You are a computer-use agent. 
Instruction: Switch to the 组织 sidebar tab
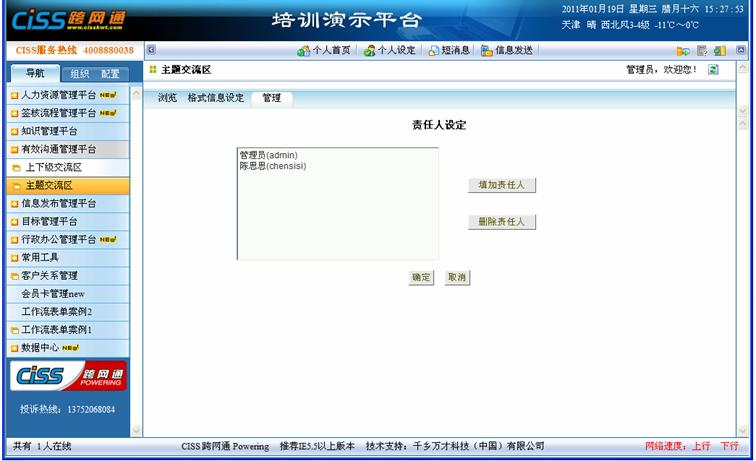coord(79,74)
